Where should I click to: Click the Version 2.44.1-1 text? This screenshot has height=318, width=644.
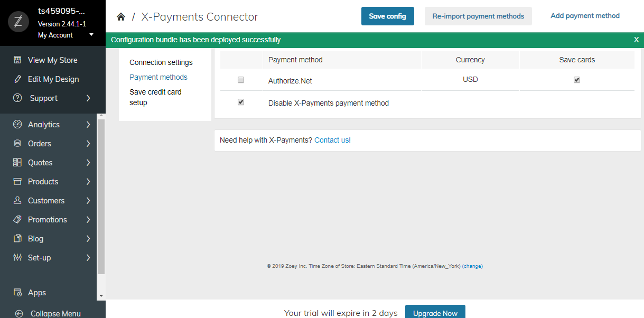pos(62,24)
